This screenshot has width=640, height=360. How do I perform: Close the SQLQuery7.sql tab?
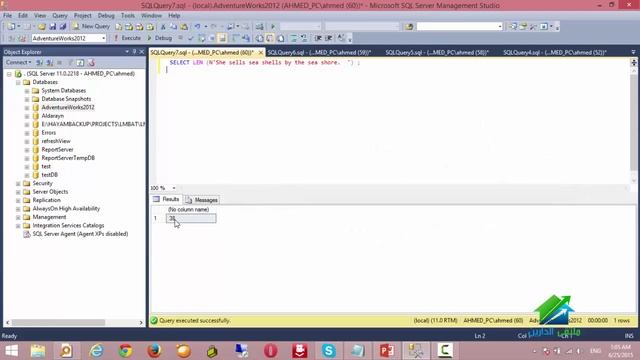(x=260, y=53)
